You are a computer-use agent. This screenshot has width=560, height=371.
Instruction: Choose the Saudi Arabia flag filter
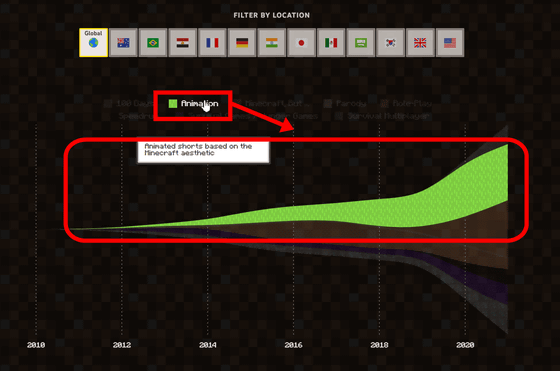[x=361, y=42]
